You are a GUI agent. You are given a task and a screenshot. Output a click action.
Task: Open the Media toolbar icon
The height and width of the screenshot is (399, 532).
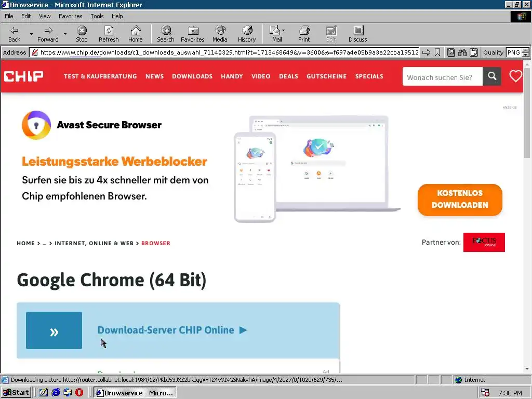coord(220,34)
